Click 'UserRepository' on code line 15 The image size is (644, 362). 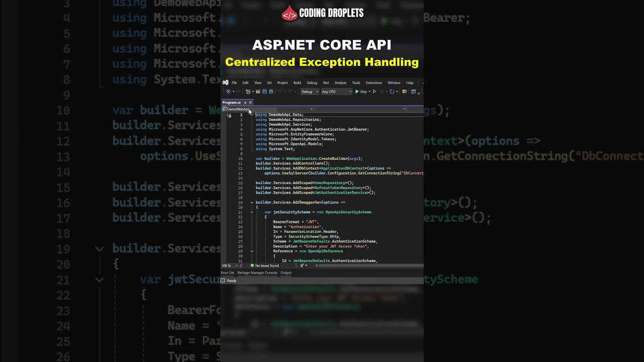pyautogui.click(x=330, y=183)
